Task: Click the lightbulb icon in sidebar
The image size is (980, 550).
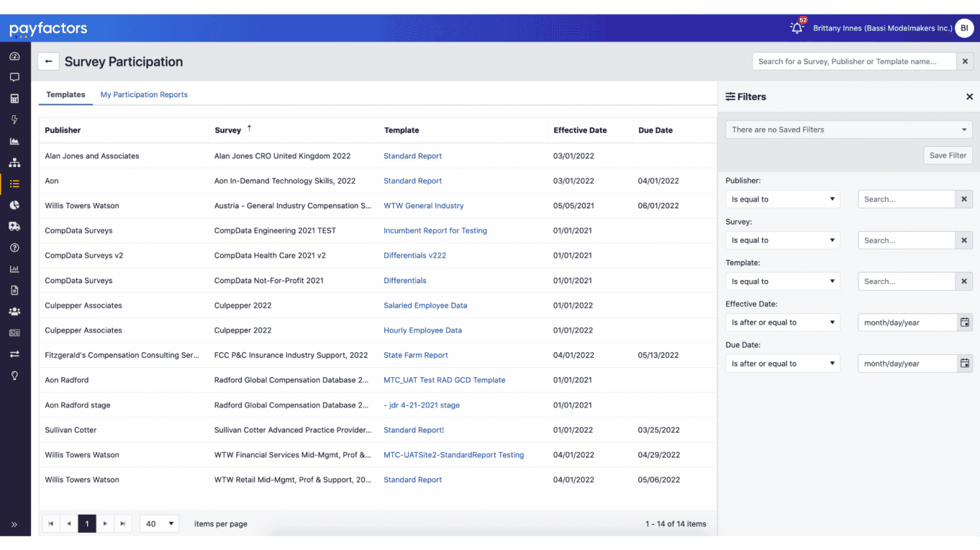Action: click(x=14, y=376)
